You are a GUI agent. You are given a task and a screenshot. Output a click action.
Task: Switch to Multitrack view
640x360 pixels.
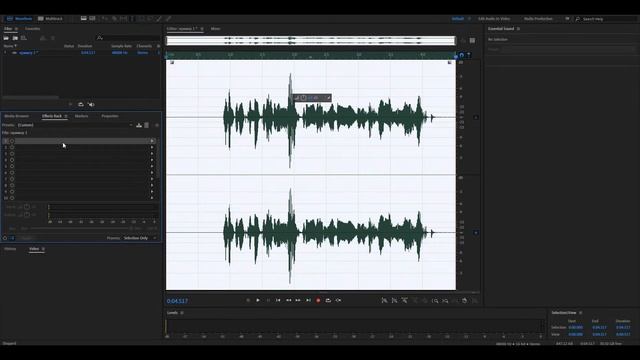tap(50, 19)
